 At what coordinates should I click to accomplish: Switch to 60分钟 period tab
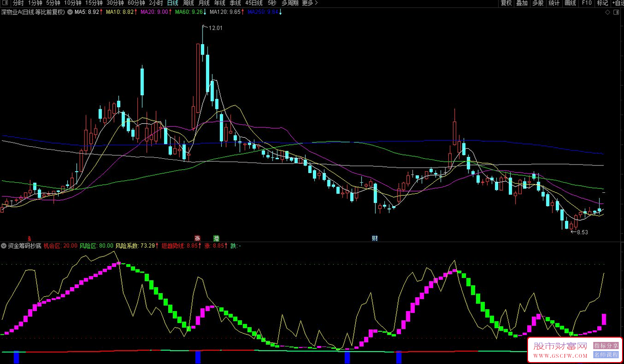pos(136,3)
